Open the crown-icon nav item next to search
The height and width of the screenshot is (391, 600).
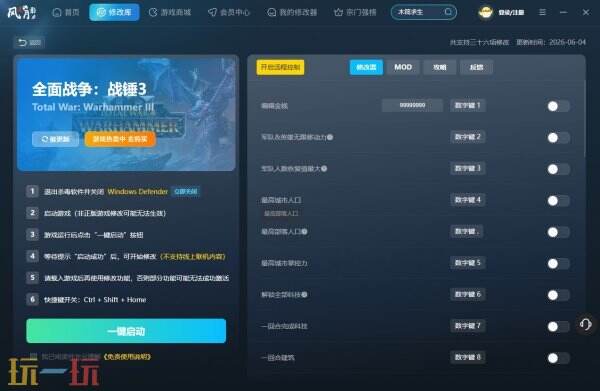click(x=355, y=12)
